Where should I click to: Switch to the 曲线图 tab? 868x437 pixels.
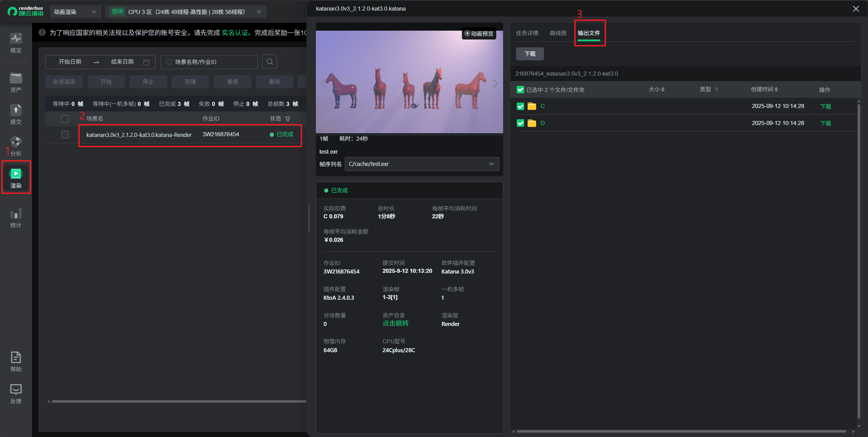tap(558, 33)
